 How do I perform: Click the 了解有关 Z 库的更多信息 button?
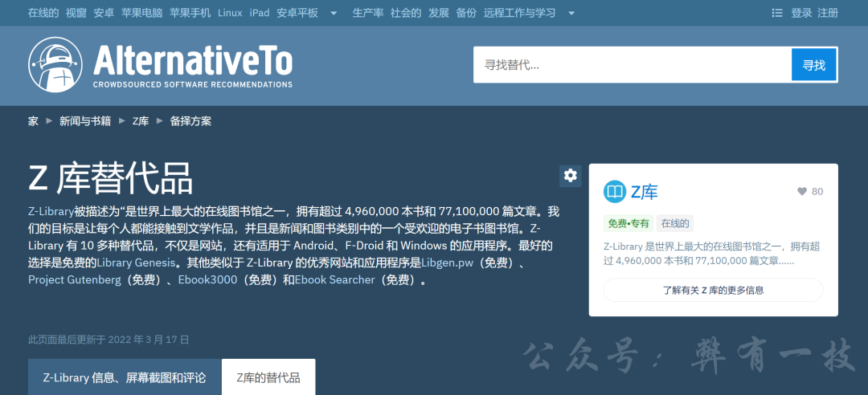(x=713, y=290)
